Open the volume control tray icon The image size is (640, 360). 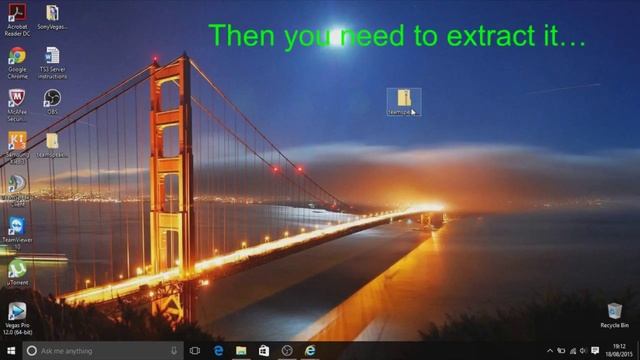(x=583, y=351)
